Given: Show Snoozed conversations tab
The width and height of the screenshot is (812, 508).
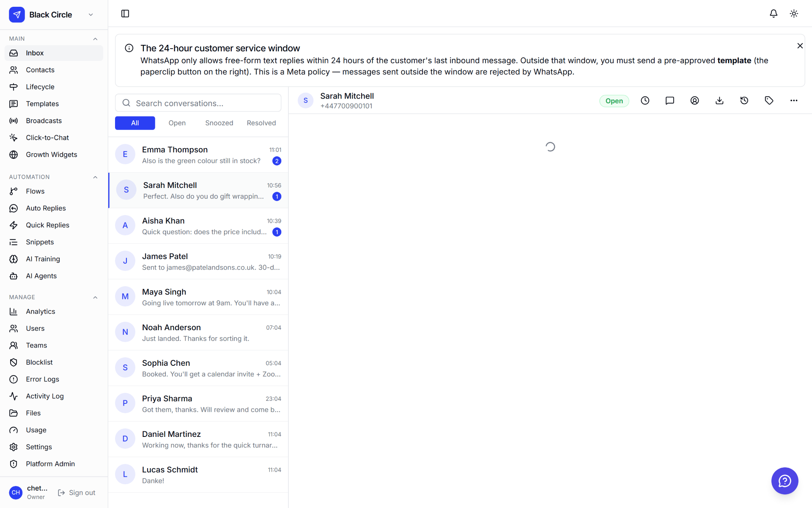Looking at the screenshot, I should pyautogui.click(x=219, y=123).
